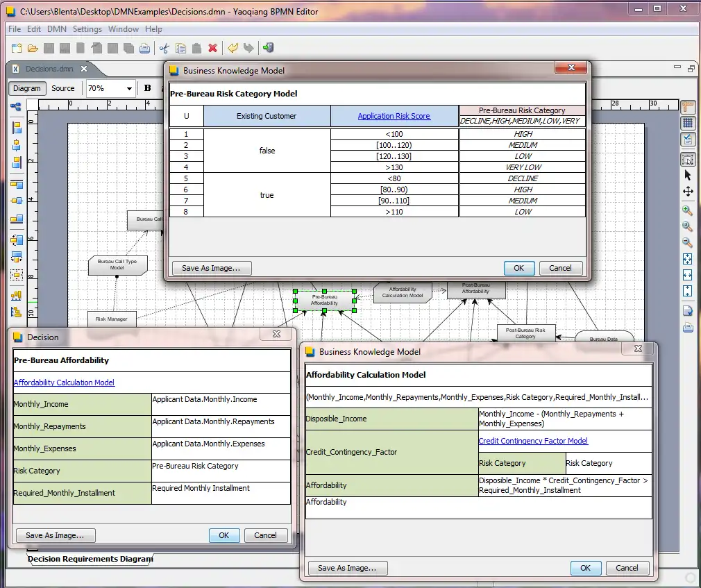Select the Zoom Out magnifier tool
Viewport: 701px width, 588px height.
pyautogui.click(x=687, y=242)
